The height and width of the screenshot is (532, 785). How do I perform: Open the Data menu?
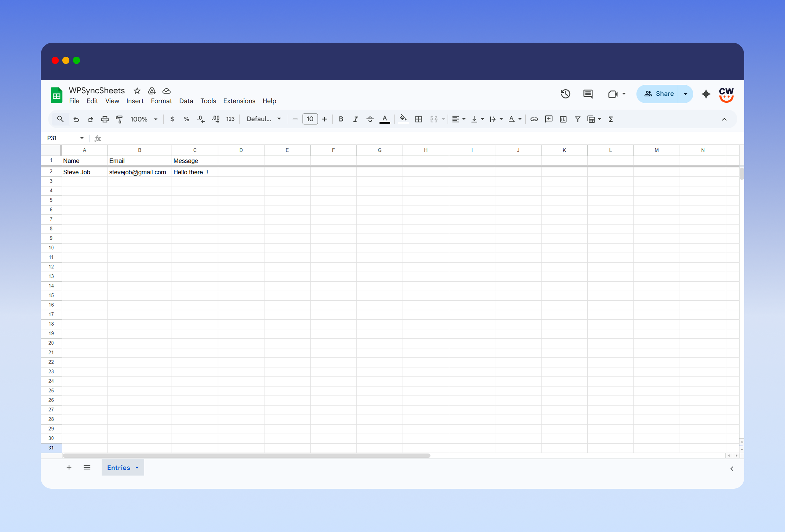[x=186, y=101]
